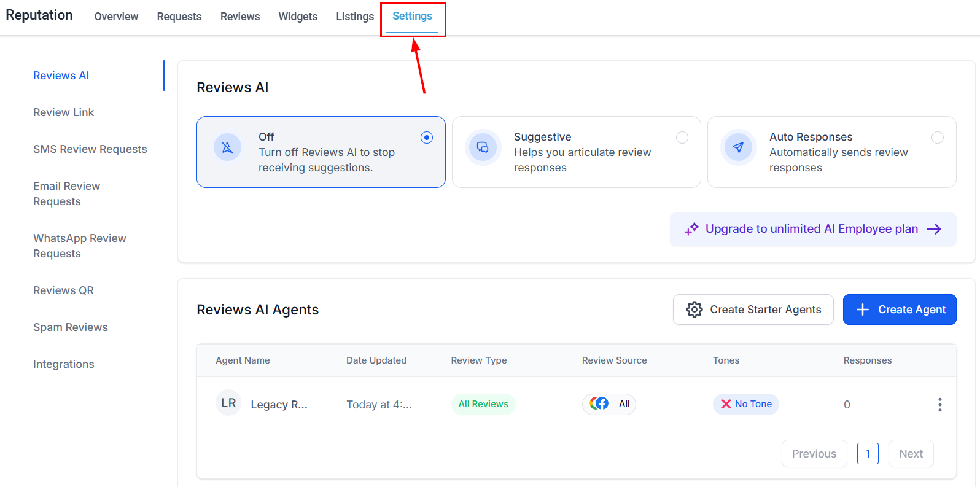
Task: Click the Suggestive chat bubble icon
Action: point(483,147)
